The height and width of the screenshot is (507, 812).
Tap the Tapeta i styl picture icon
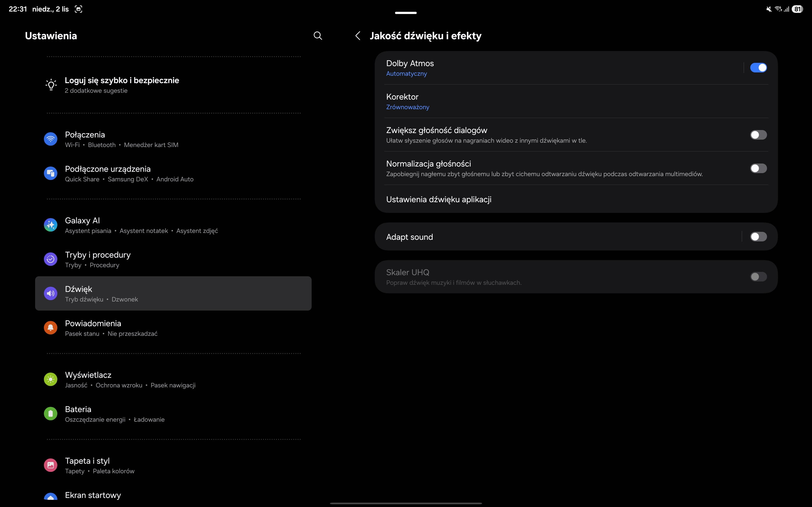(x=51, y=465)
